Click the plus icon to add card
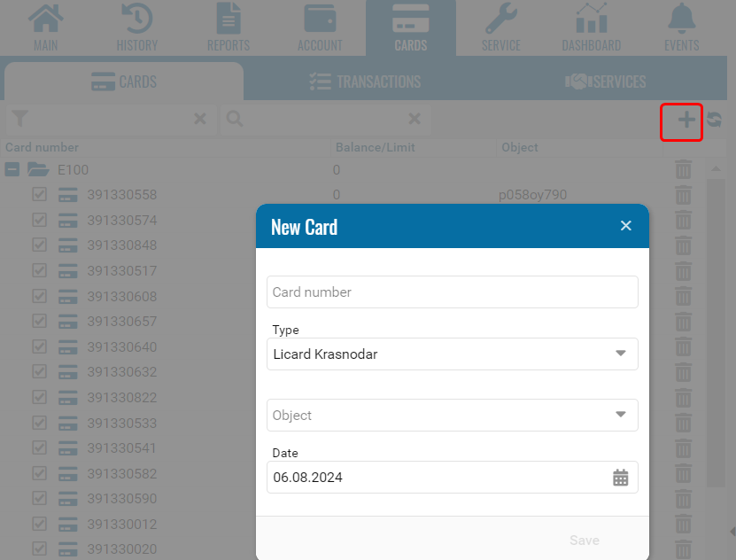Viewport: 736px width, 560px height. coord(686,121)
